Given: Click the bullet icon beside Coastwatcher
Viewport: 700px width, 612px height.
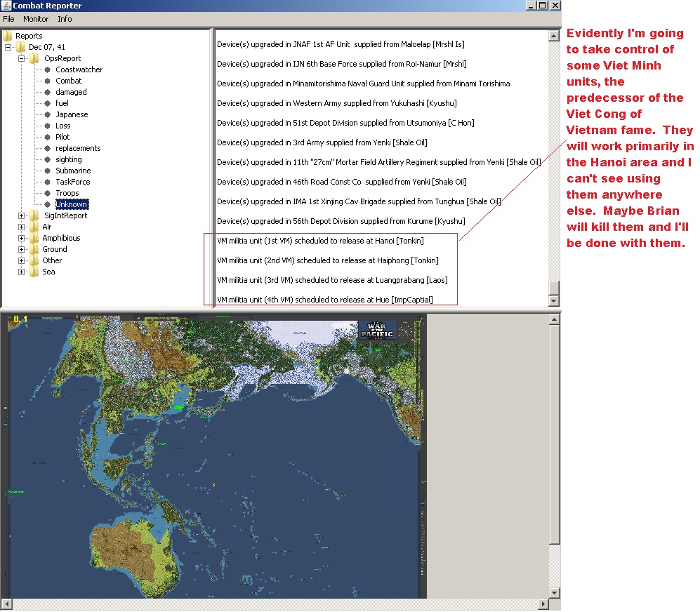Looking at the screenshot, I should pos(47,69).
